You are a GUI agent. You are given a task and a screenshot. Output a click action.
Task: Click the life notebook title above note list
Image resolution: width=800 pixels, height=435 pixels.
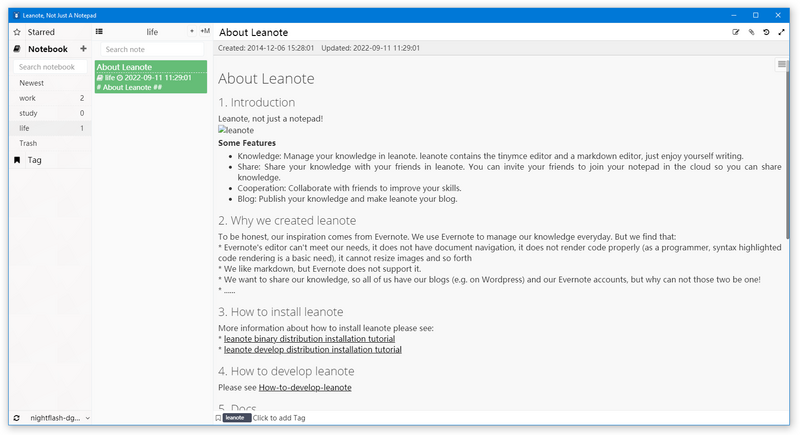tap(152, 32)
